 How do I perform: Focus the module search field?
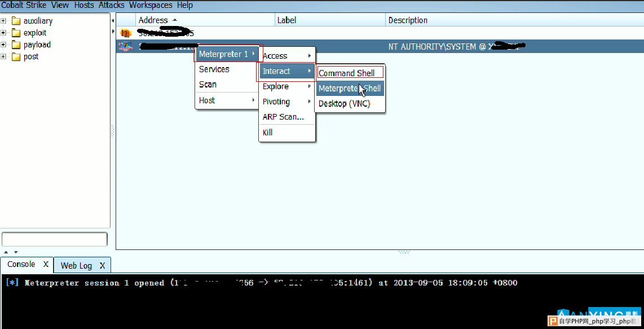coord(55,239)
